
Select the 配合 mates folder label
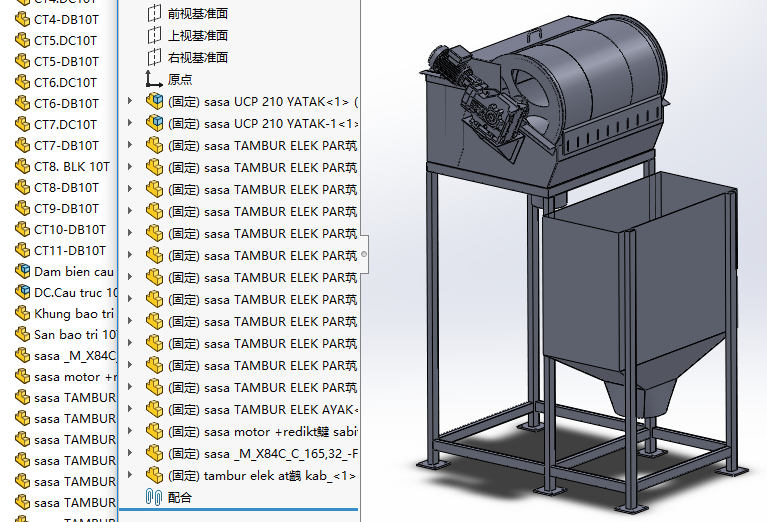pyautogui.click(x=180, y=498)
